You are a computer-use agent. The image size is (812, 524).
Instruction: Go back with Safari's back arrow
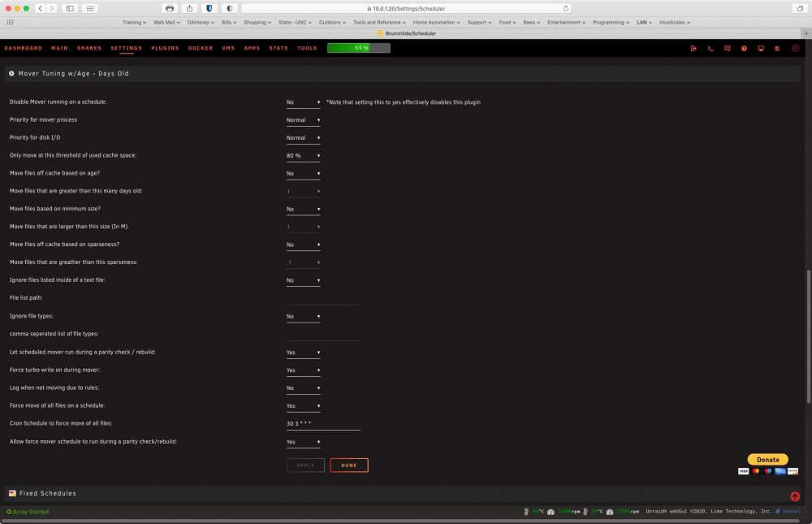[40, 8]
